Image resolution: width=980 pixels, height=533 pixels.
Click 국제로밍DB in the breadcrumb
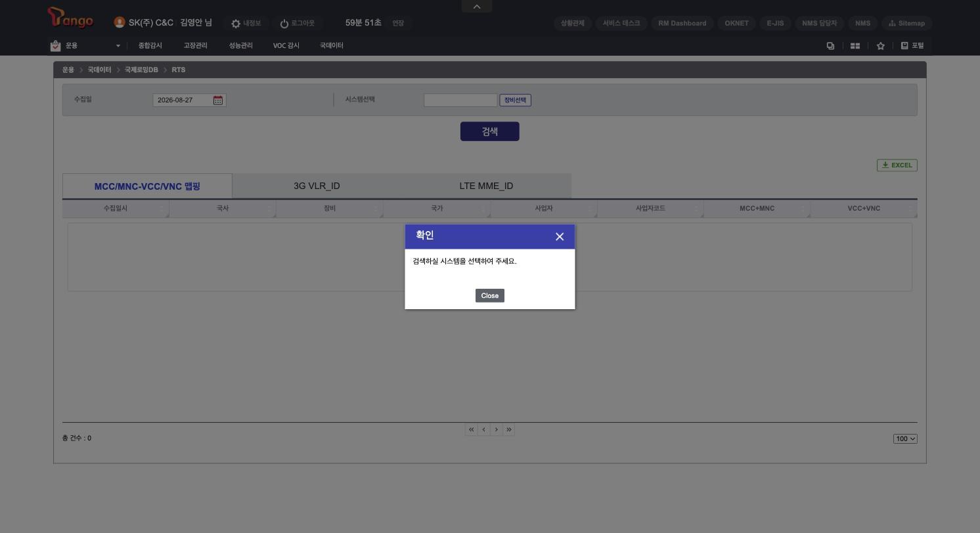(141, 70)
